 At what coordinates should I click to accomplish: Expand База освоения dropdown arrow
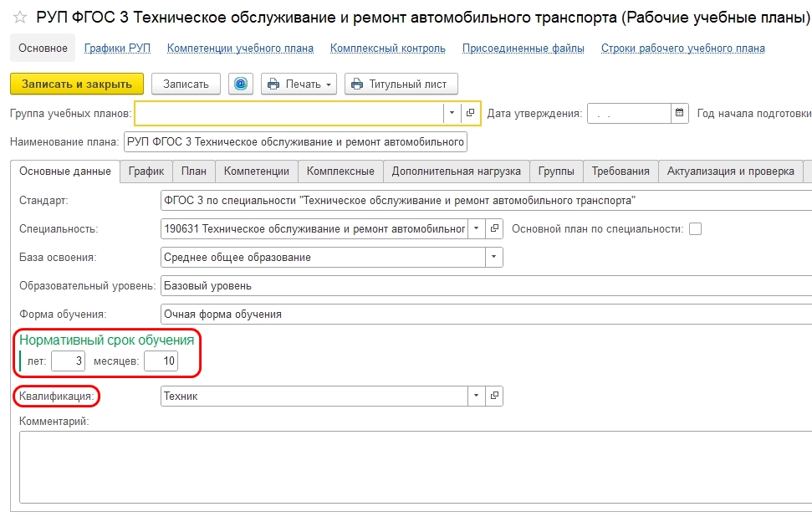click(493, 257)
